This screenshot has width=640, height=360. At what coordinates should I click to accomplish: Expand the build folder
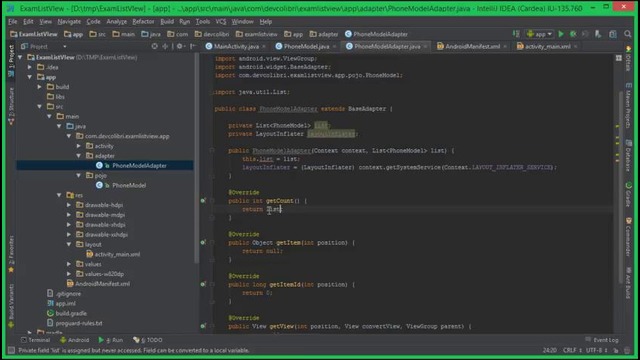click(40, 87)
